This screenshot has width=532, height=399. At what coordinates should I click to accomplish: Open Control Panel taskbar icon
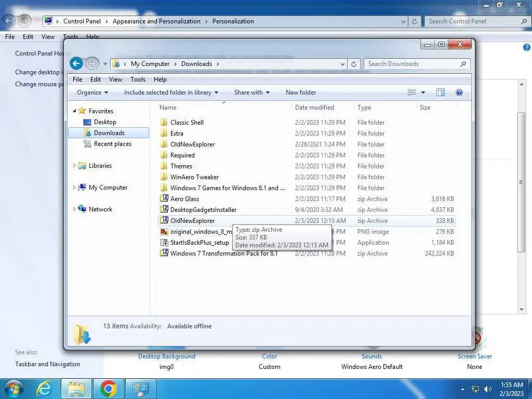(140, 389)
